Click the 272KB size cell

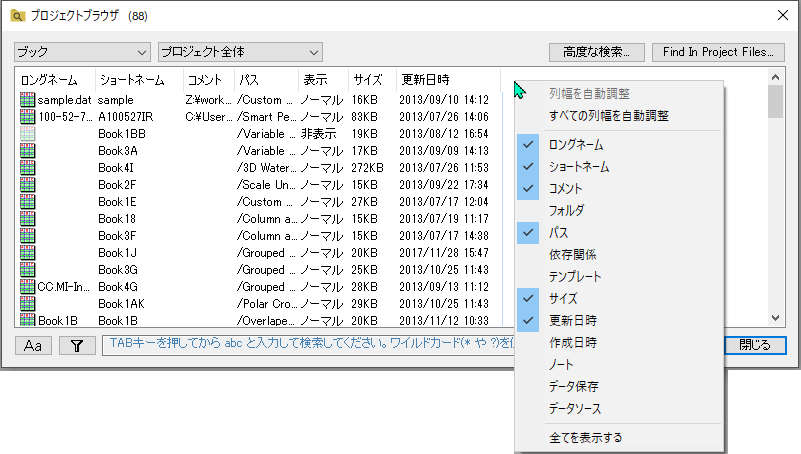(367, 168)
